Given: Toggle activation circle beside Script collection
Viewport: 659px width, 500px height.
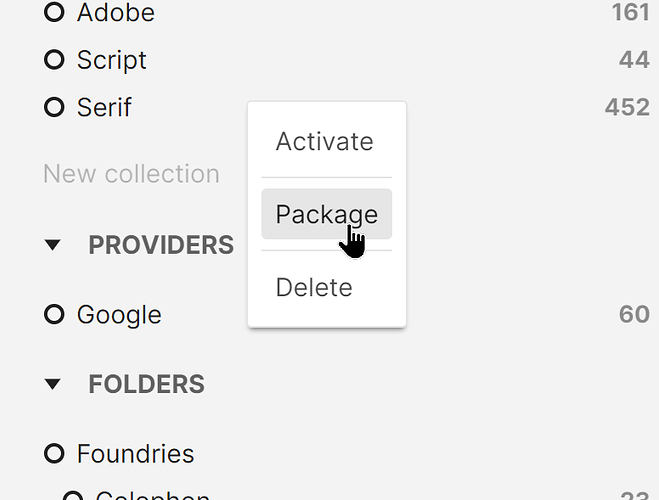Looking at the screenshot, I should (54, 60).
